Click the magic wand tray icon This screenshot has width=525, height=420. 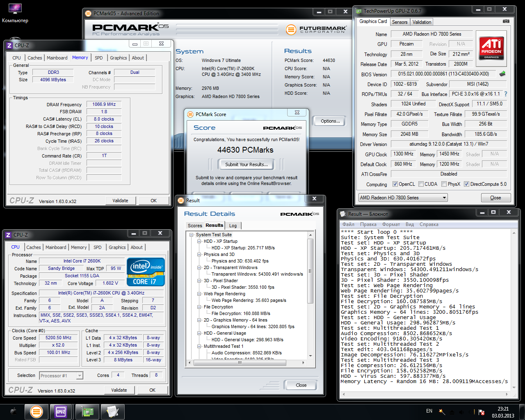pyautogui.click(x=442, y=411)
